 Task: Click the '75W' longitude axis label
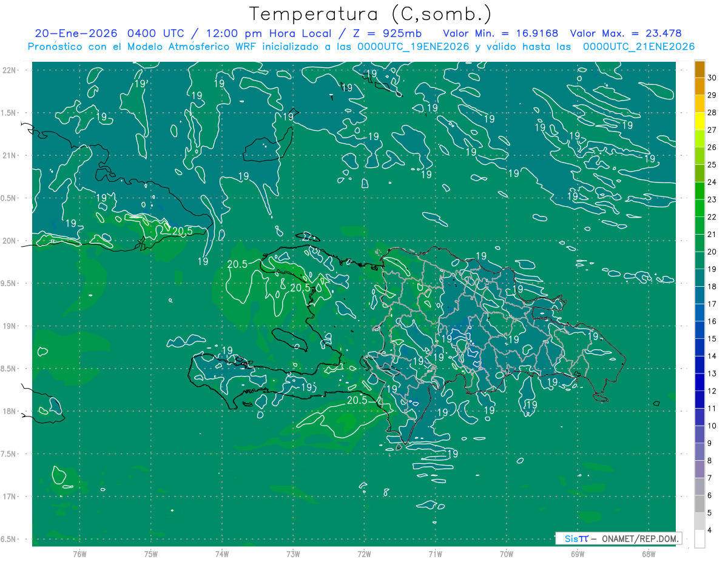(151, 554)
